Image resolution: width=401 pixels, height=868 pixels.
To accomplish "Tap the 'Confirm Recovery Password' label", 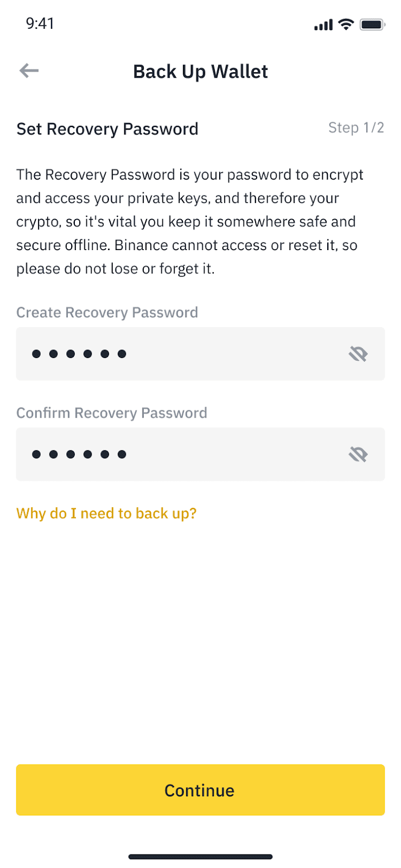I will coord(112,413).
